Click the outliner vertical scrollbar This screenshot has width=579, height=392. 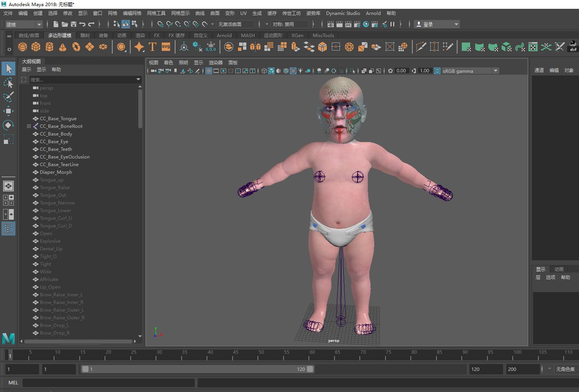140,109
